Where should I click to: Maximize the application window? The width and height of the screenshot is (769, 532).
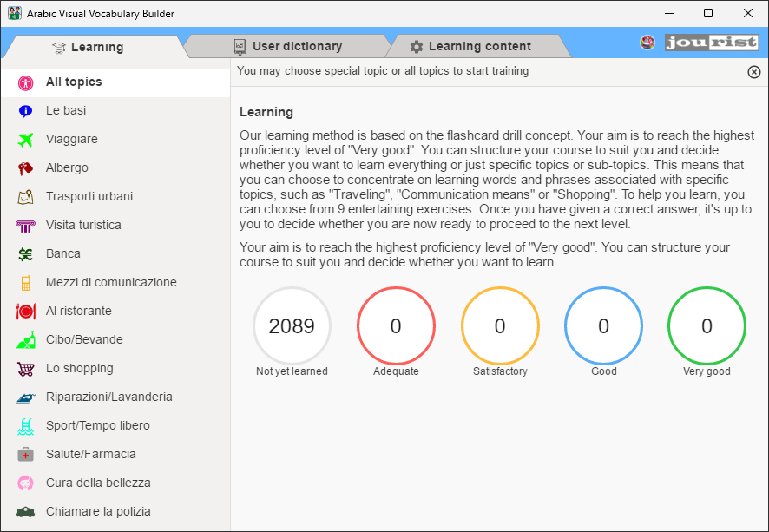point(708,13)
